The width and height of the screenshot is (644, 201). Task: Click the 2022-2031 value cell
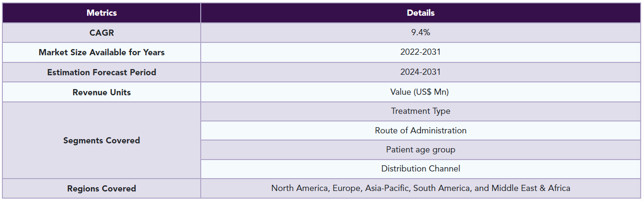pyautogui.click(x=420, y=52)
